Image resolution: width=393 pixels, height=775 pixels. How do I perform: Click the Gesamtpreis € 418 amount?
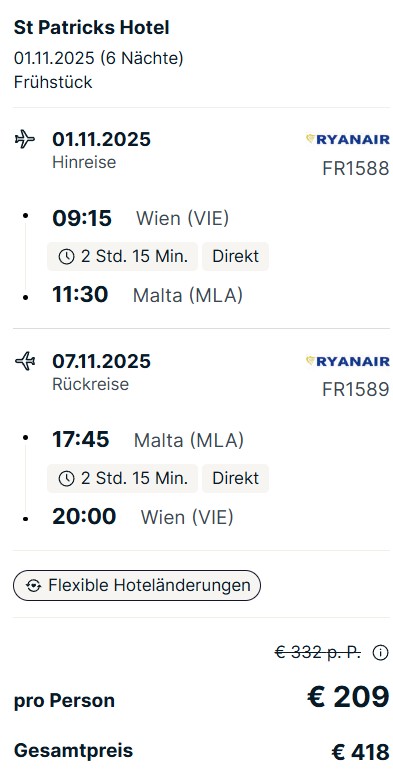(x=360, y=752)
